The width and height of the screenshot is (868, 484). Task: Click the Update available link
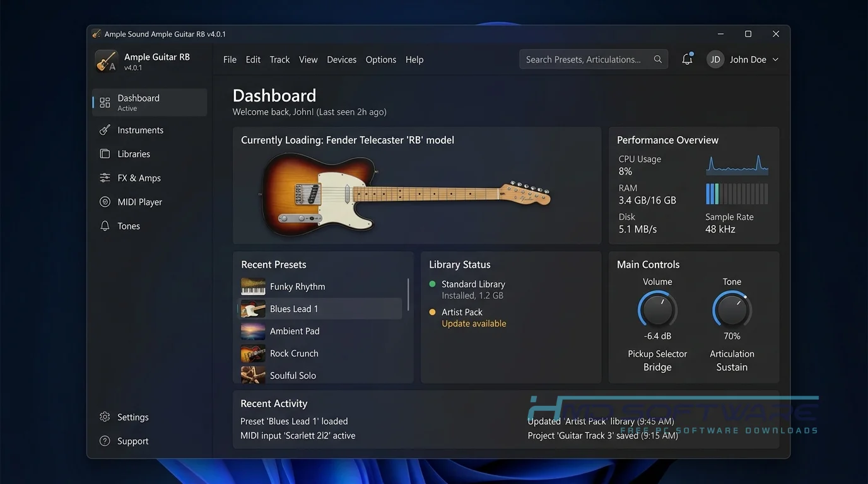(x=474, y=323)
